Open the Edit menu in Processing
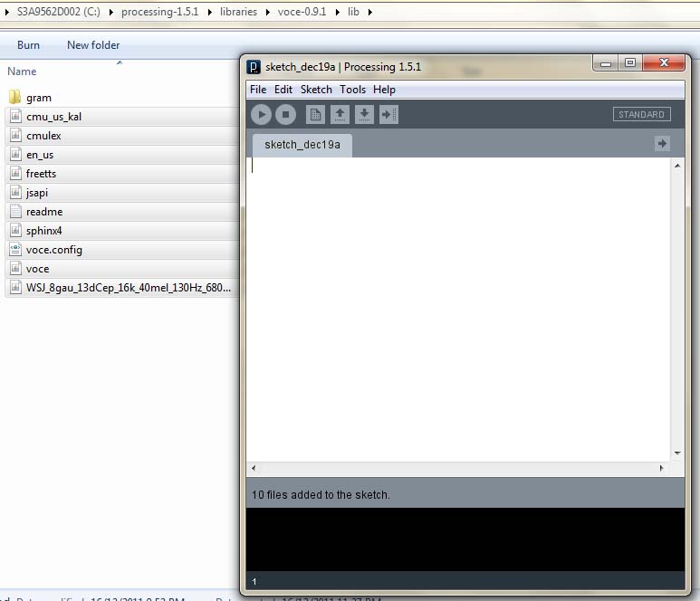 (x=283, y=90)
